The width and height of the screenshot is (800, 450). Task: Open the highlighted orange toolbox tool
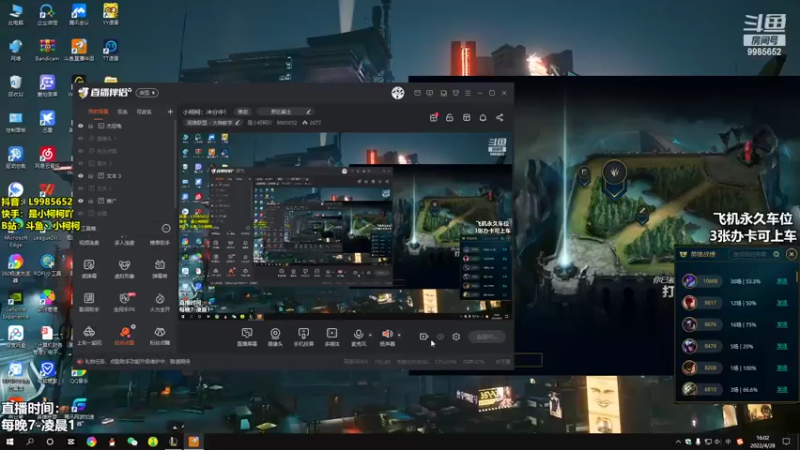click(124, 336)
